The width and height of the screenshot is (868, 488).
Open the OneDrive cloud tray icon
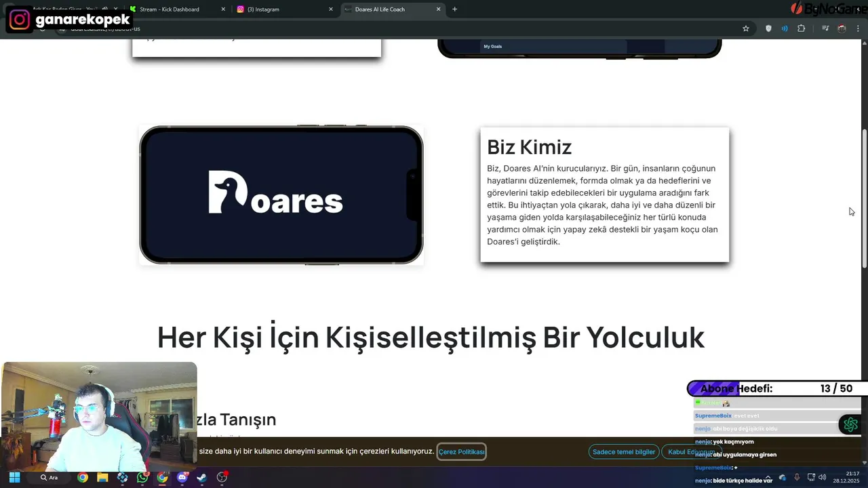782,478
